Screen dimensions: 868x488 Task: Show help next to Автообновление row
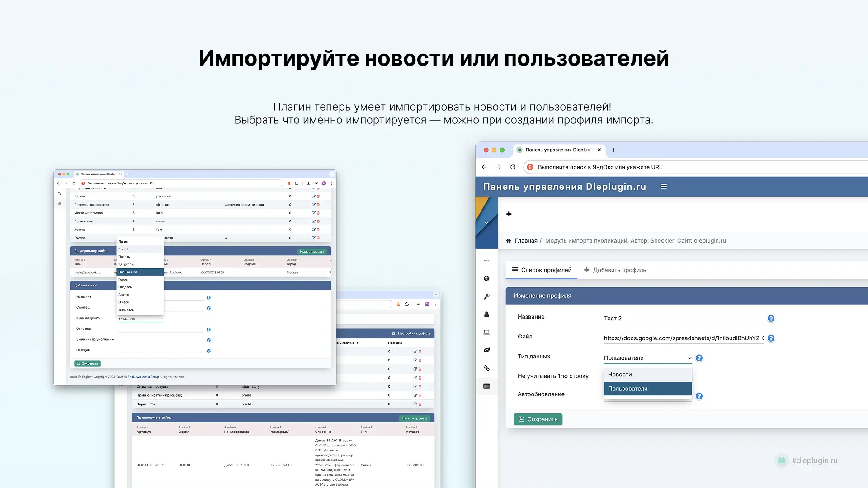click(x=699, y=396)
